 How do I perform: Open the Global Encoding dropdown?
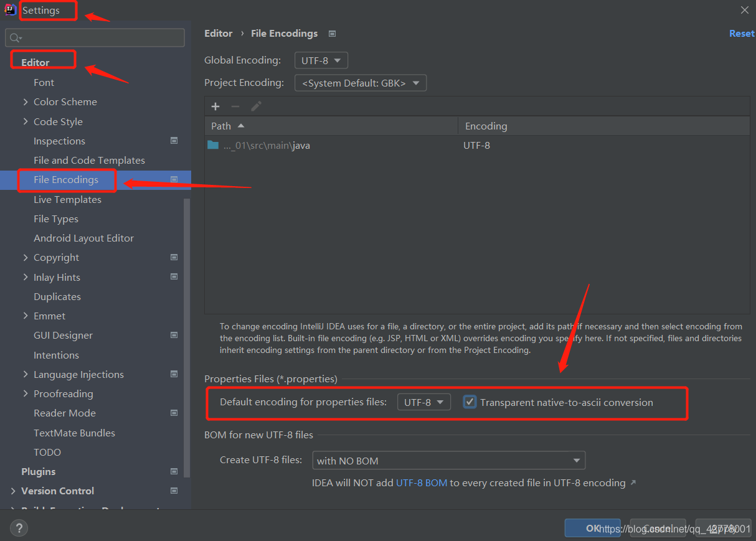(x=321, y=60)
